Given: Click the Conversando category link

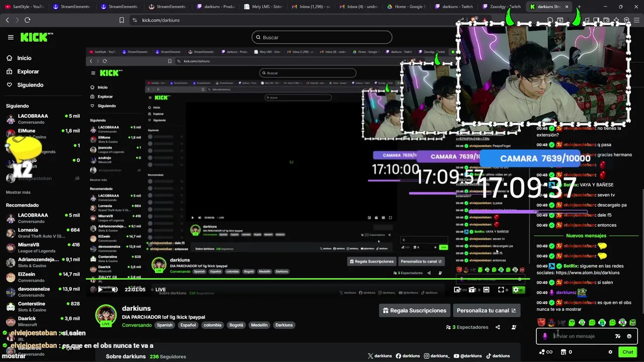Looking at the screenshot, I should [136, 325].
